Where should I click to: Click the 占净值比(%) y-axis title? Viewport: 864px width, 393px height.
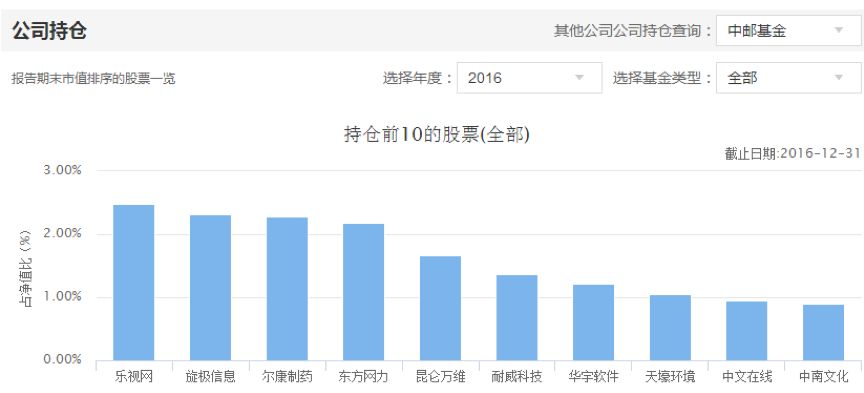26,268
